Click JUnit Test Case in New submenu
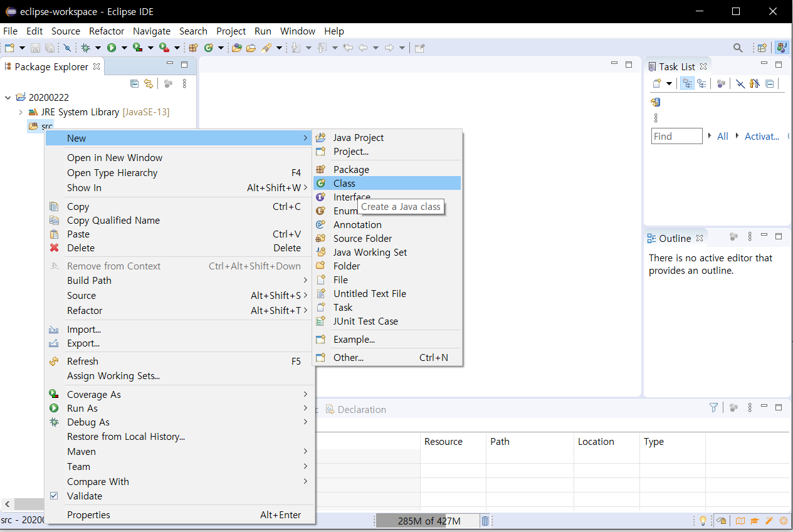This screenshot has height=532, width=793. click(387, 321)
